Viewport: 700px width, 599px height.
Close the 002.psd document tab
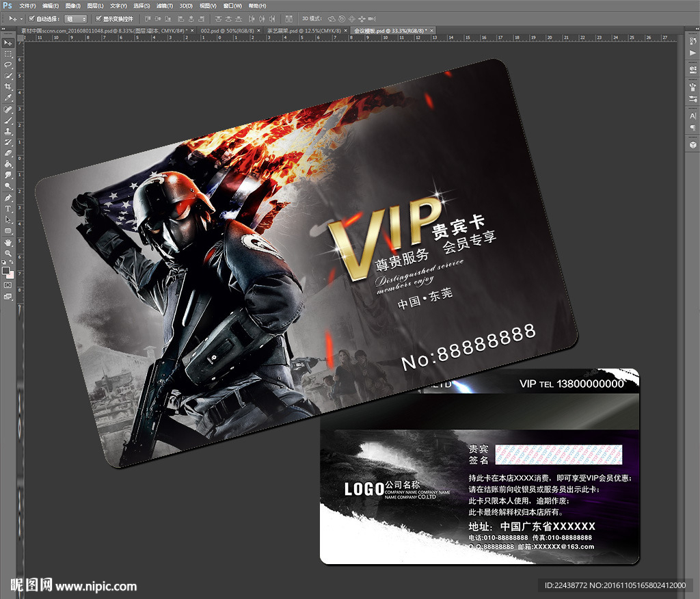coord(259,31)
